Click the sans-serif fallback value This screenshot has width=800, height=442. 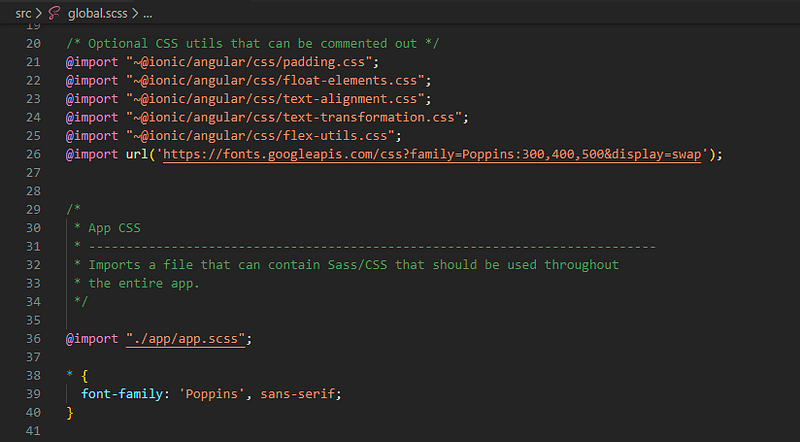(x=297, y=394)
